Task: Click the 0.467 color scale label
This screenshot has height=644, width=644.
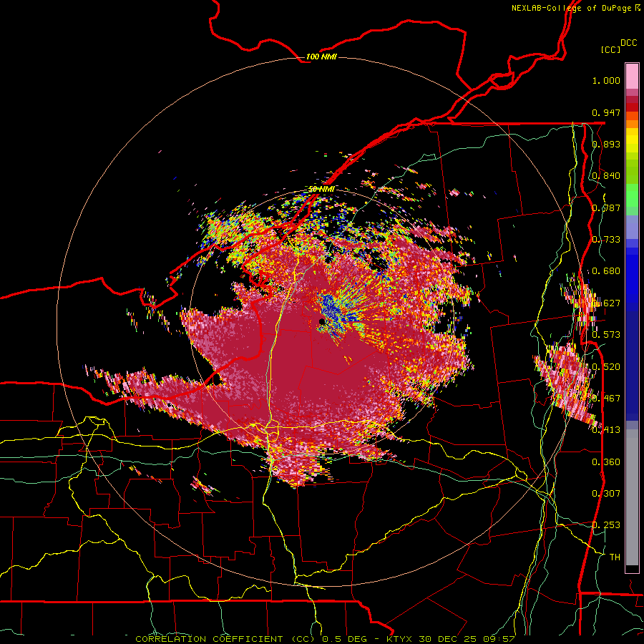Action: pos(606,399)
